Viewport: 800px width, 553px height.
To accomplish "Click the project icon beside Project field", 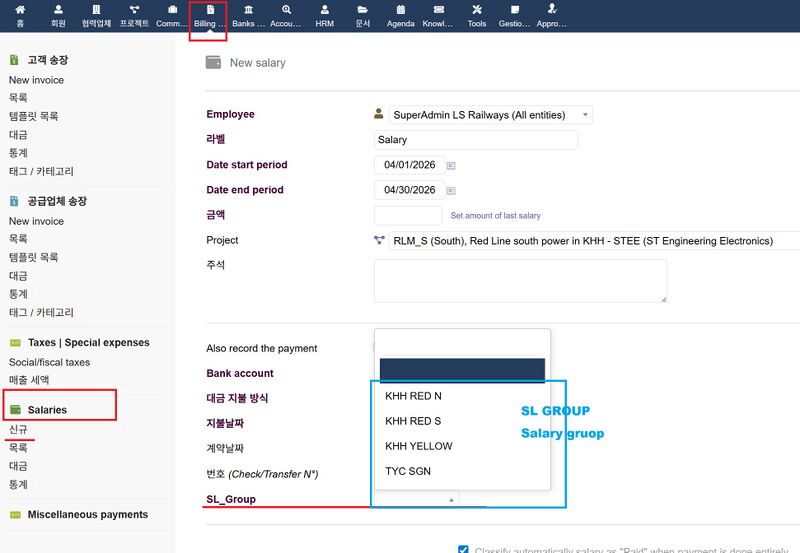I will coord(379,240).
